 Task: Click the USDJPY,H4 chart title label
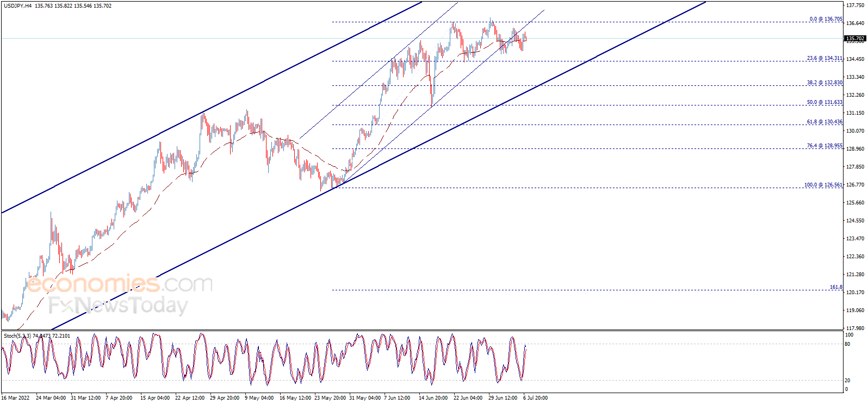[x=18, y=6]
